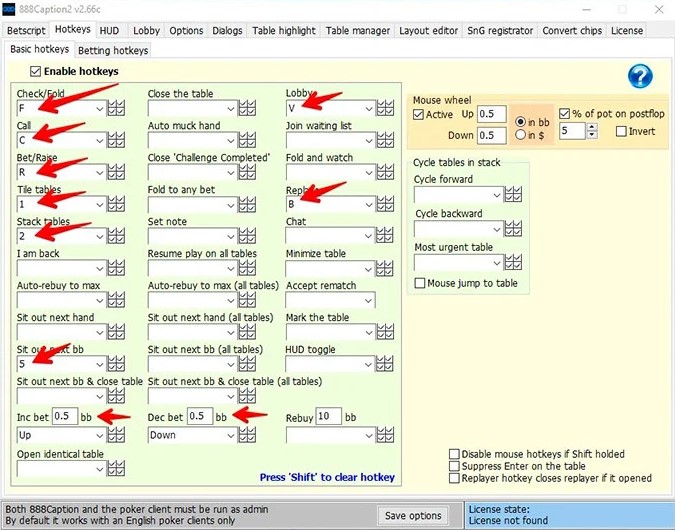Switch to the Betting hotkeys tab
Screen dimensions: 675x530
click(x=113, y=50)
